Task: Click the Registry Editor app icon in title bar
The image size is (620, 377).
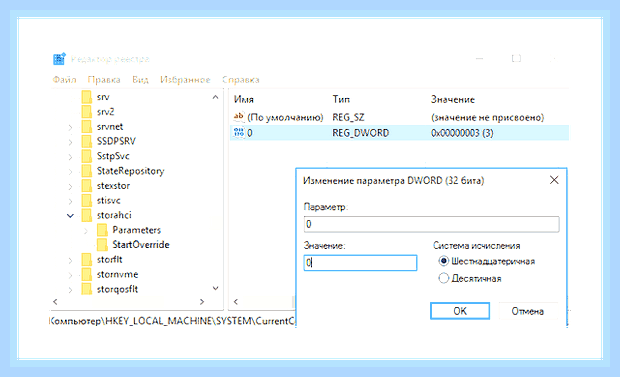Action: pyautogui.click(x=59, y=59)
